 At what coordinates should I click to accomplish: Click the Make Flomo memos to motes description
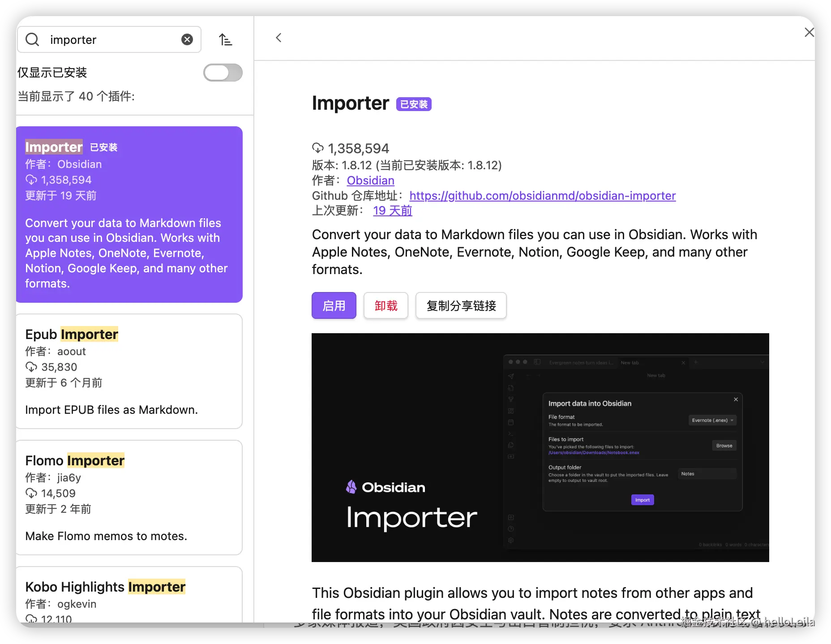pyautogui.click(x=106, y=536)
